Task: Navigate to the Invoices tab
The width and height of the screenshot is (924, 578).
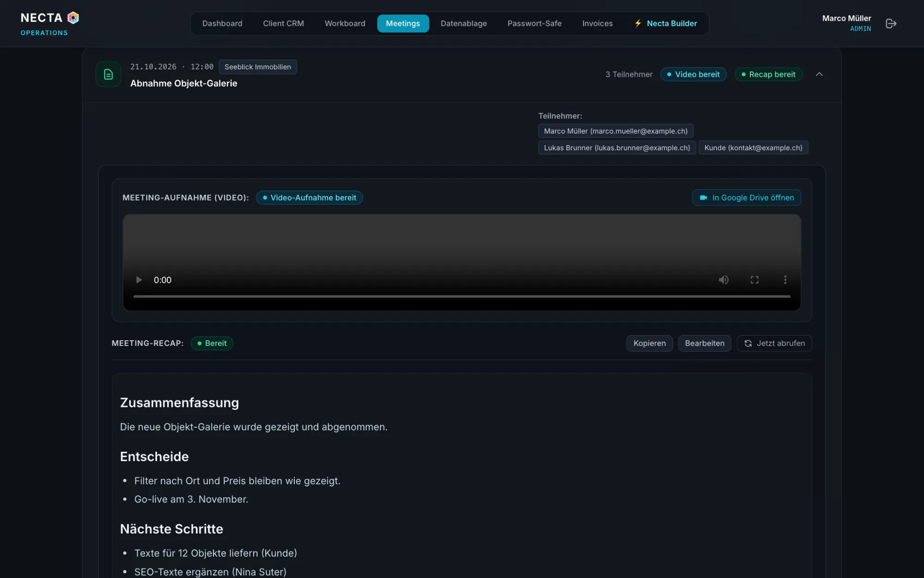Action: [x=597, y=24]
